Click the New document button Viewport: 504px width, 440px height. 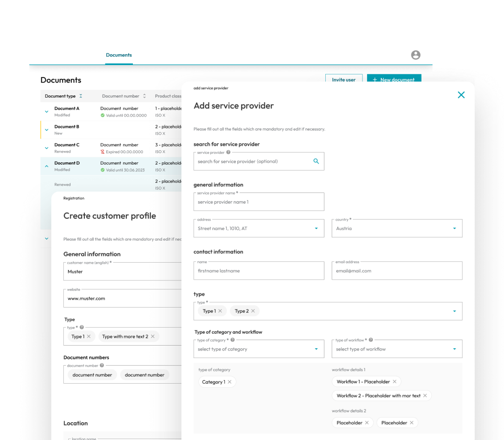(x=394, y=79)
